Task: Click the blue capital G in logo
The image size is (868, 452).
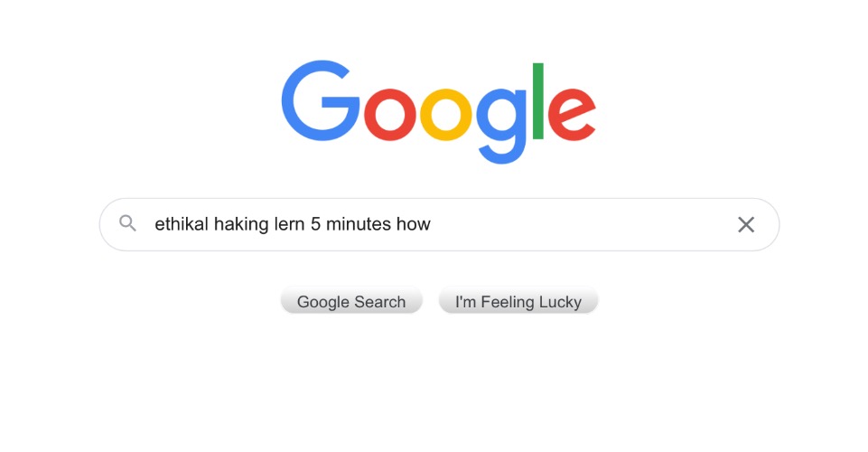Action: point(321,101)
